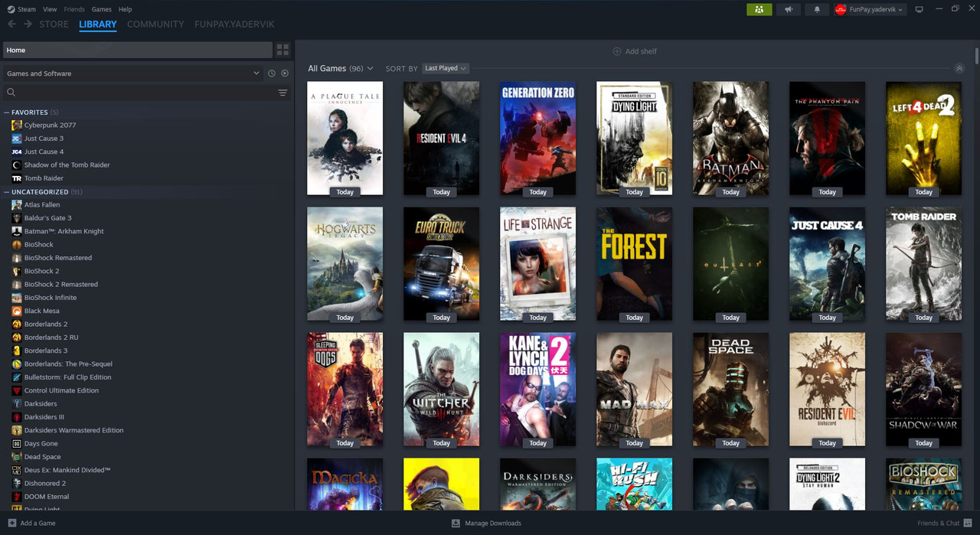The height and width of the screenshot is (535, 980).
Task: Select Baldur's Gate 3 in list
Action: (47, 218)
